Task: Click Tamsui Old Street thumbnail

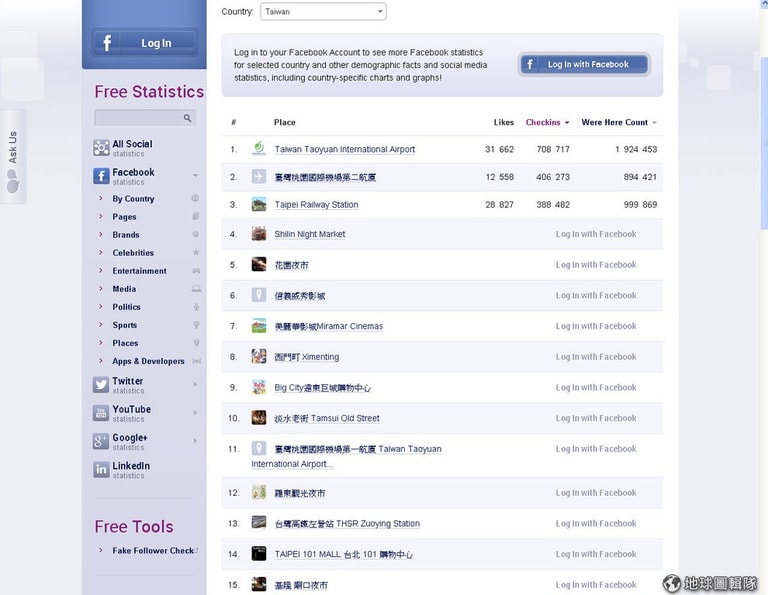Action: click(x=259, y=417)
